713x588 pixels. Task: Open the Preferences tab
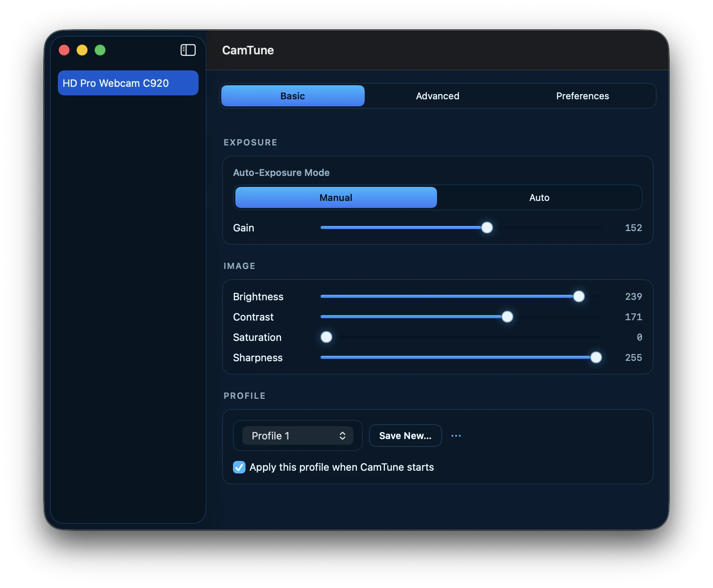(x=582, y=96)
